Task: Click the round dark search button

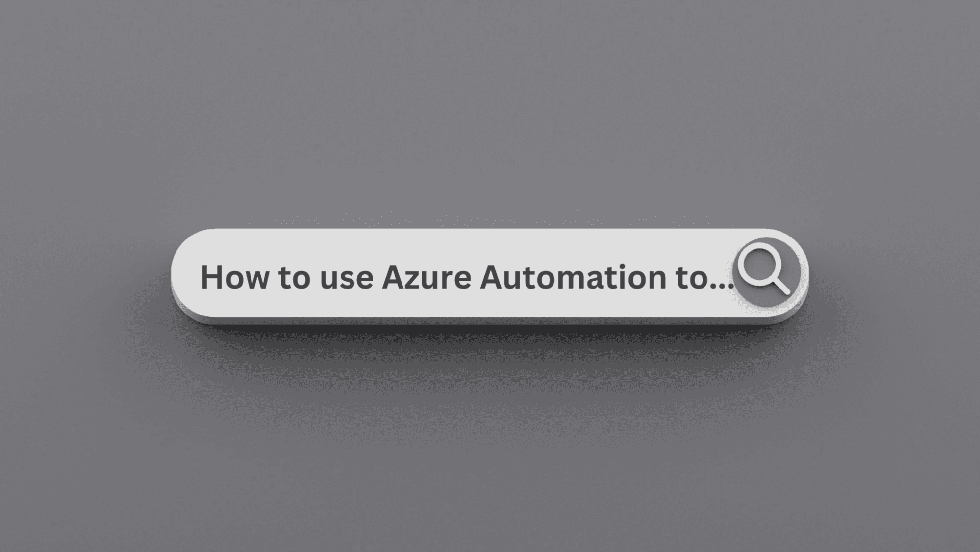Action: pyautogui.click(x=767, y=272)
